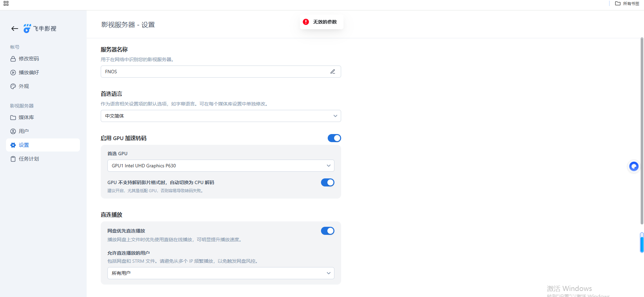
Task: Click the 允许直连播放的用户 label
Action: coord(129,253)
